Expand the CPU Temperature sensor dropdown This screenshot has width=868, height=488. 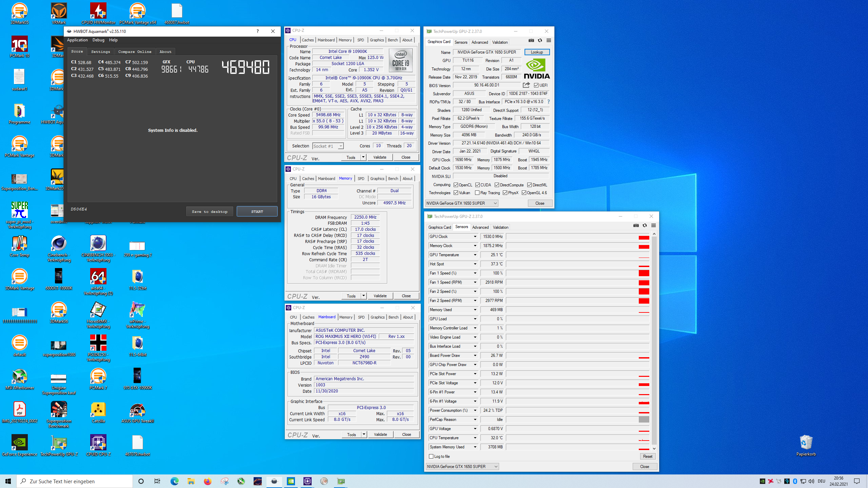tap(475, 438)
